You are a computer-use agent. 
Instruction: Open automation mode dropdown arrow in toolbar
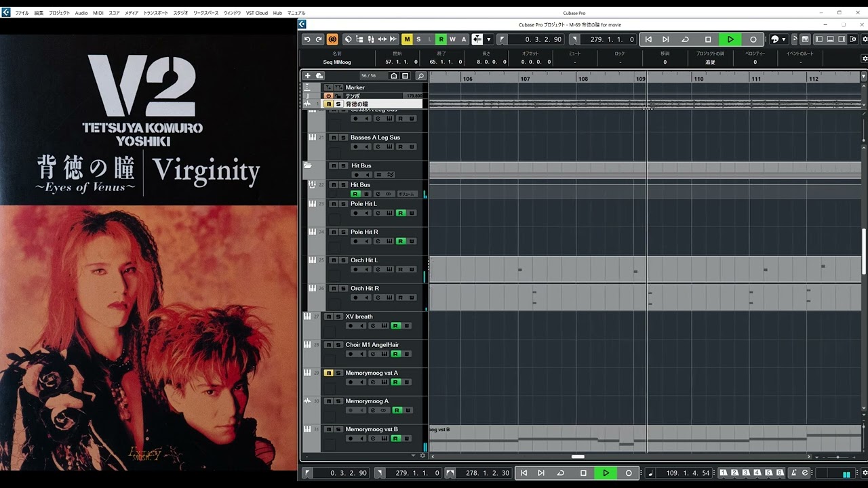pyautogui.click(x=488, y=39)
